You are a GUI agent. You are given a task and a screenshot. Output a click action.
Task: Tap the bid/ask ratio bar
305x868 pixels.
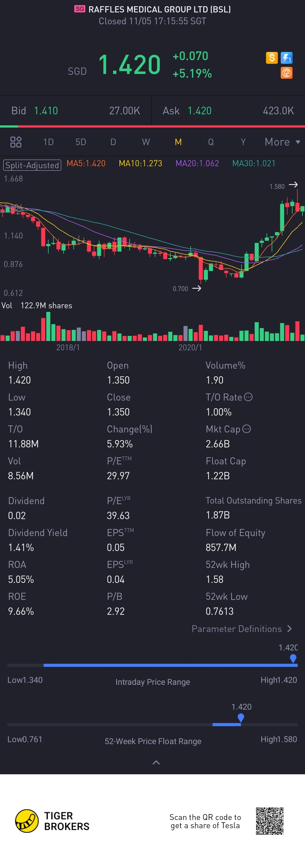point(152,126)
